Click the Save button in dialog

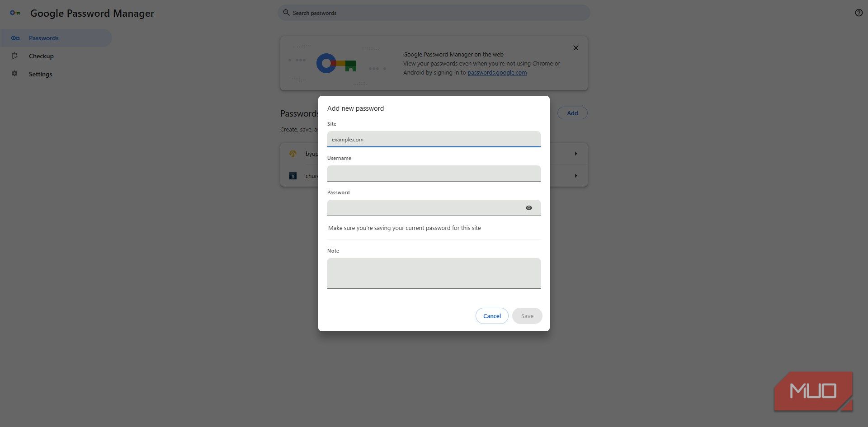coord(527,316)
